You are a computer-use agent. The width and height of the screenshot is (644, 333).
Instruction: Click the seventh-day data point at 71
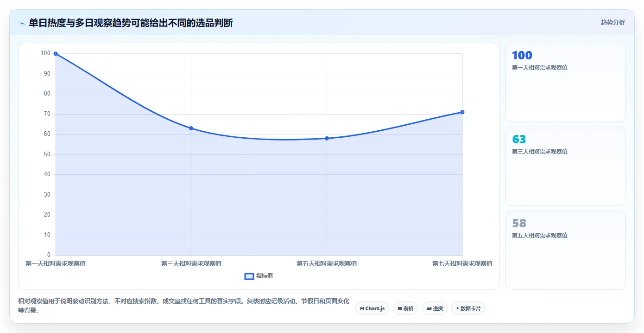coord(462,112)
